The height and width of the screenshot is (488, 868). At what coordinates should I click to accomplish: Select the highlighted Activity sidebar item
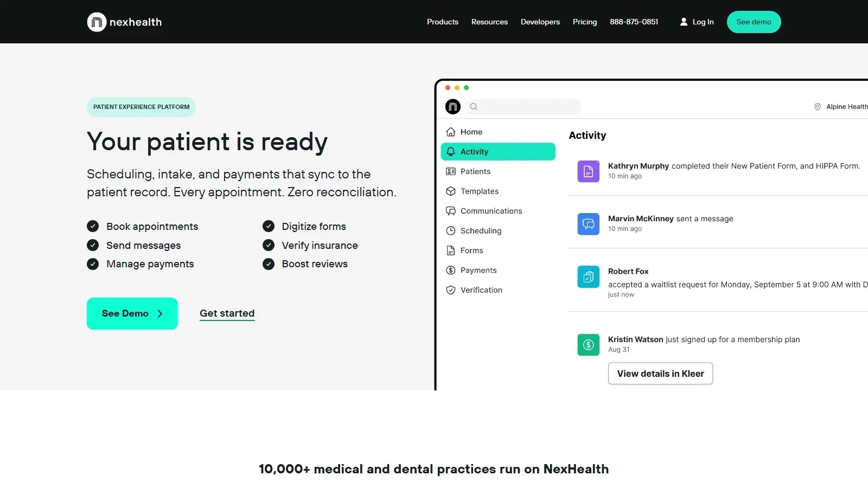tap(498, 152)
